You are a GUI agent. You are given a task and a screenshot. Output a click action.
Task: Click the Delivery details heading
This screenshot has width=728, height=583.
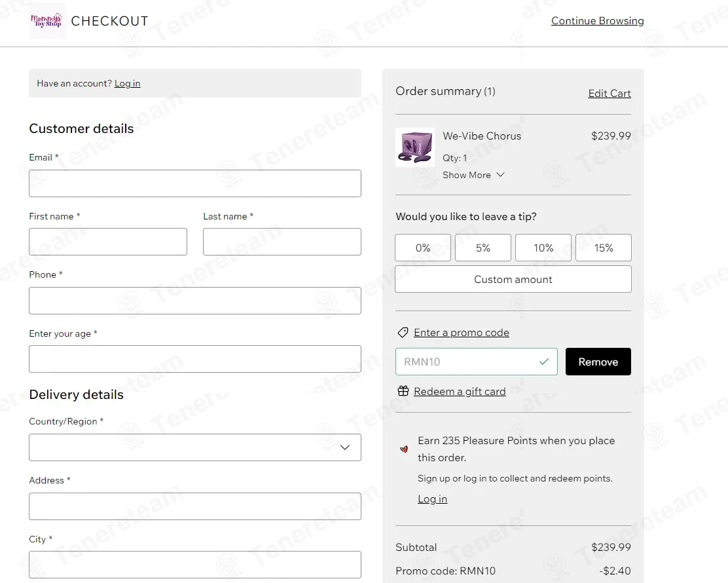(x=76, y=394)
